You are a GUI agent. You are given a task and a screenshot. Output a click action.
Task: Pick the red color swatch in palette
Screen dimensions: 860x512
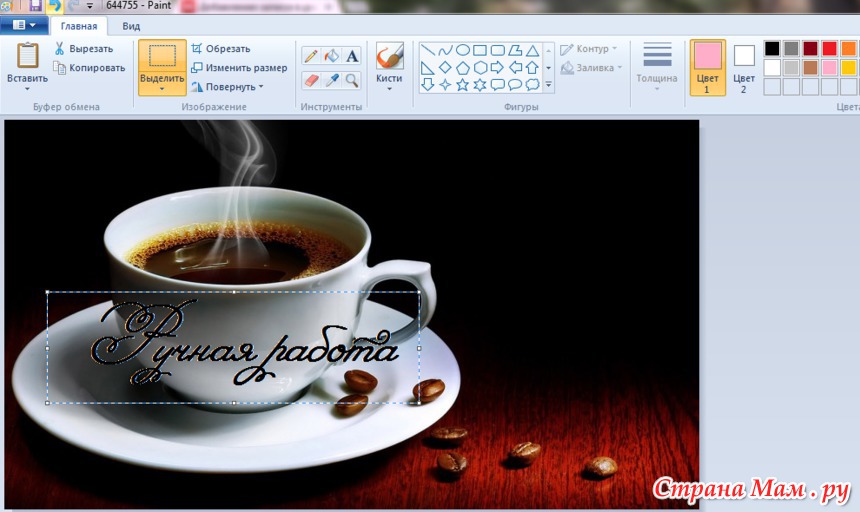tap(829, 48)
